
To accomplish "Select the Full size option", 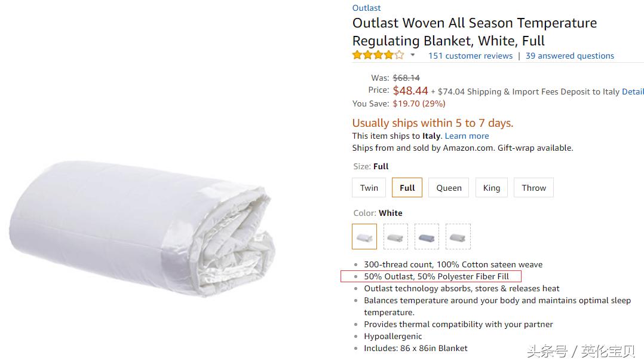I will pyautogui.click(x=407, y=188).
